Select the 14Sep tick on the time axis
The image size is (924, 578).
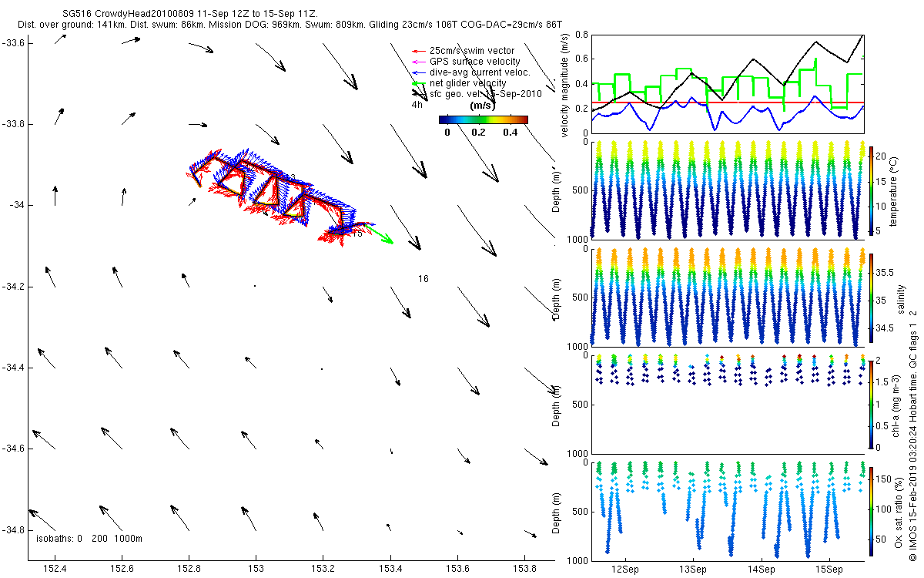click(761, 569)
